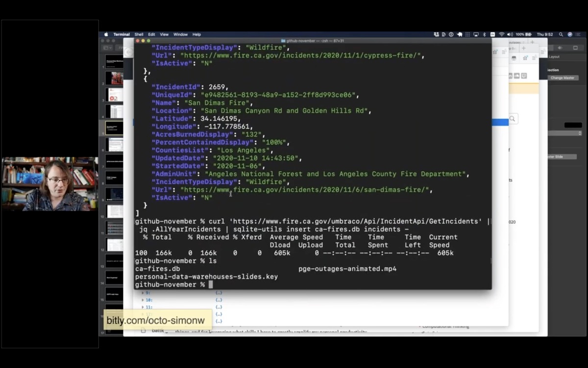Expand row 11 in the browser JSON viewer

click(x=143, y=307)
